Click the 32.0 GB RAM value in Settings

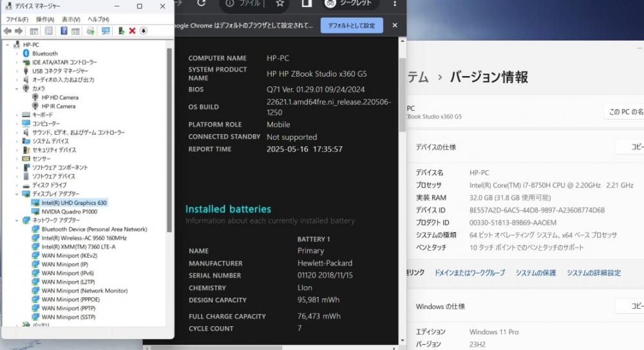510,197
